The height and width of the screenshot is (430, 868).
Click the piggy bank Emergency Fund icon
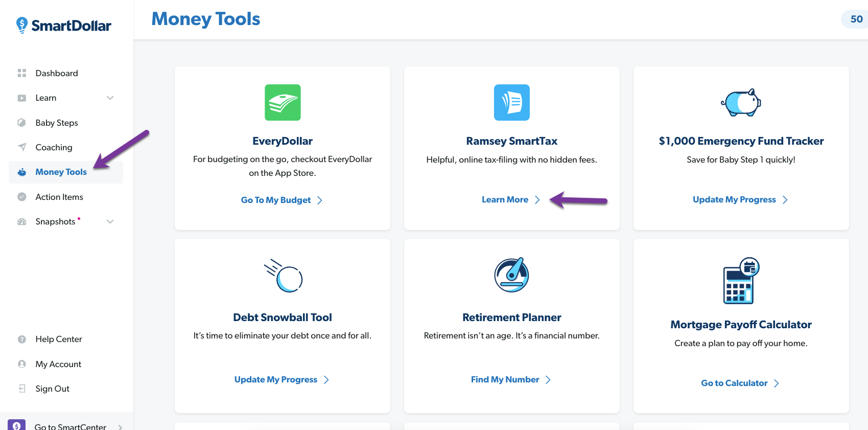coord(741,103)
